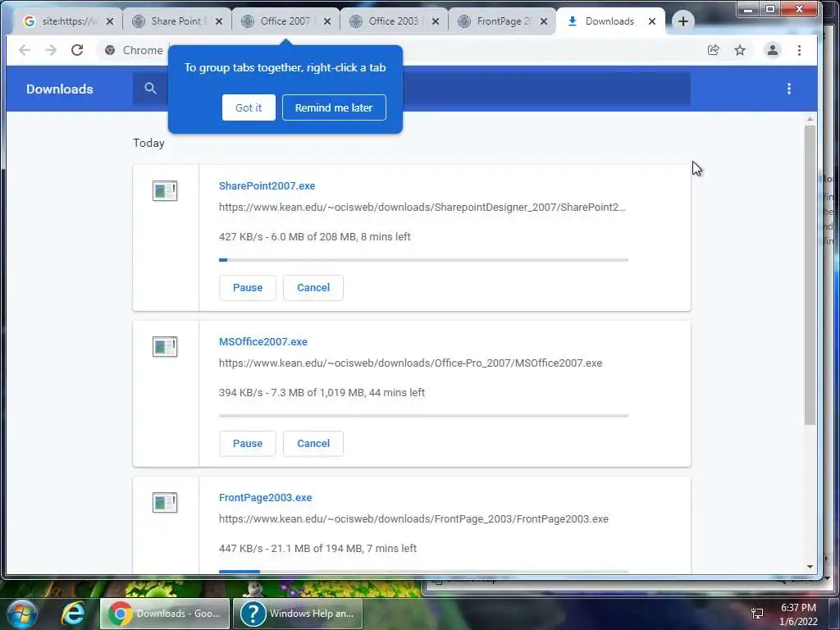Image resolution: width=840 pixels, height=630 pixels.
Task: Click the MSOffice2007 source URL
Action: [410, 363]
